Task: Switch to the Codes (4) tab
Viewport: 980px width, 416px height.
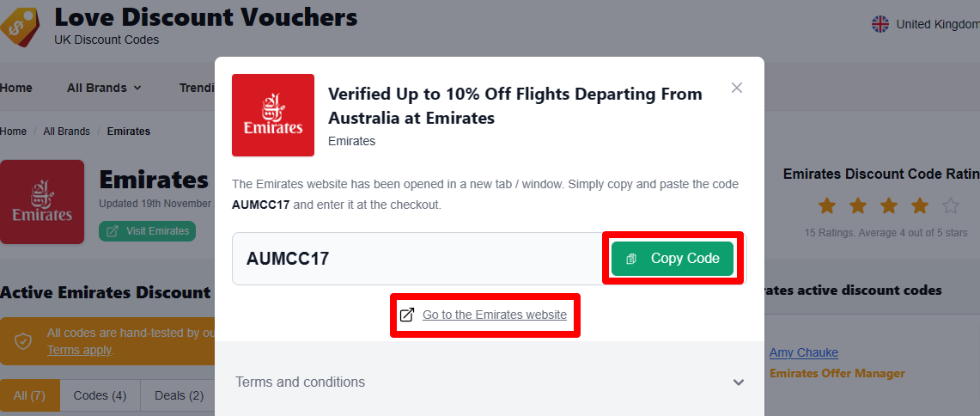Action: click(100, 395)
